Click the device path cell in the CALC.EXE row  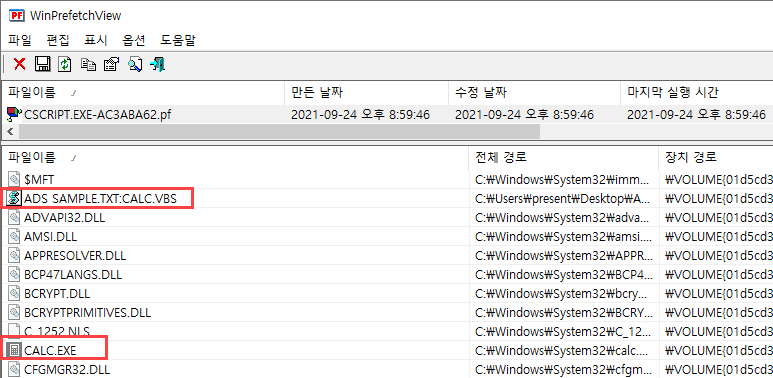716,350
